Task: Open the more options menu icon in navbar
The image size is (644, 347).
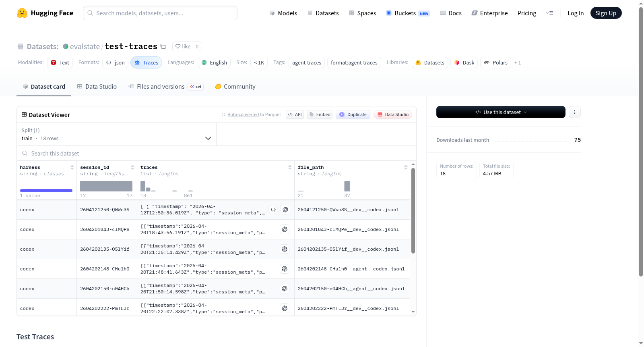Action: [549, 13]
